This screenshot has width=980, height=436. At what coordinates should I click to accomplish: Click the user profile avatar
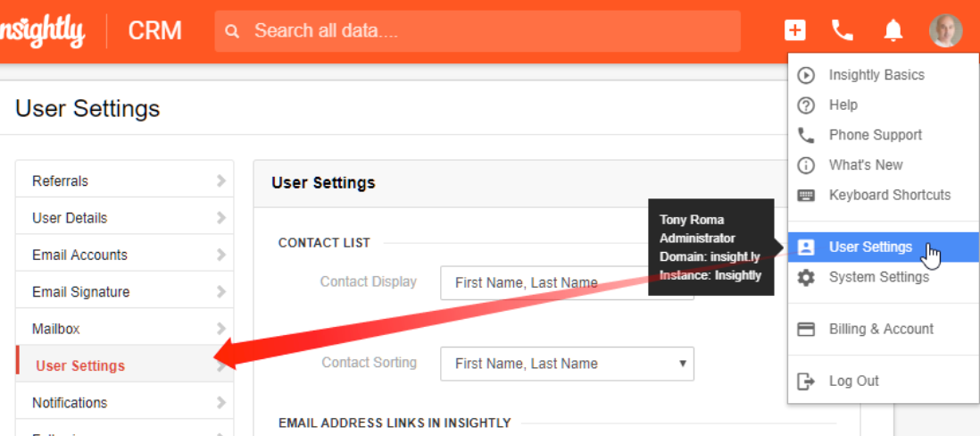coord(945,30)
